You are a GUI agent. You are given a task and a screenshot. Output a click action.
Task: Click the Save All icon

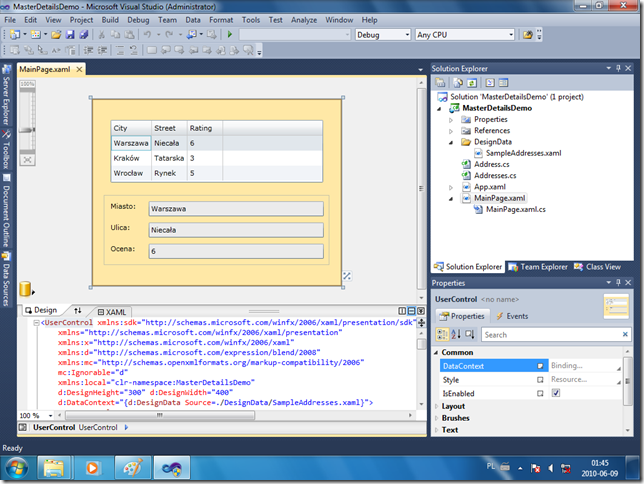[x=84, y=35]
